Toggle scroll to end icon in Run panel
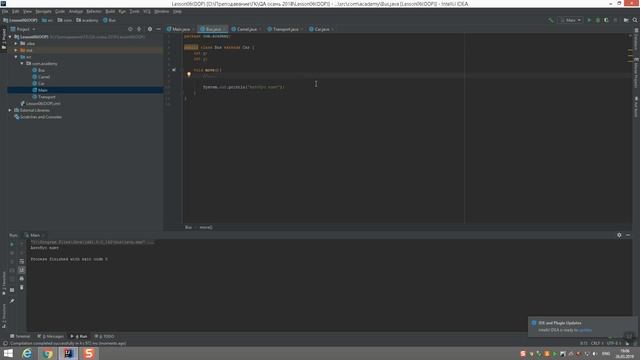Viewport: 640px width, 360px height. pos(22,270)
